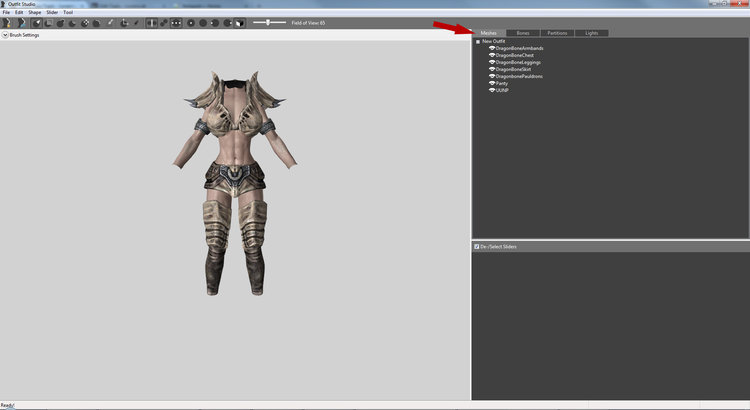This screenshot has width=750, height=410.
Task: Hide the DragonBoneChest mesh eye icon
Action: click(492, 55)
